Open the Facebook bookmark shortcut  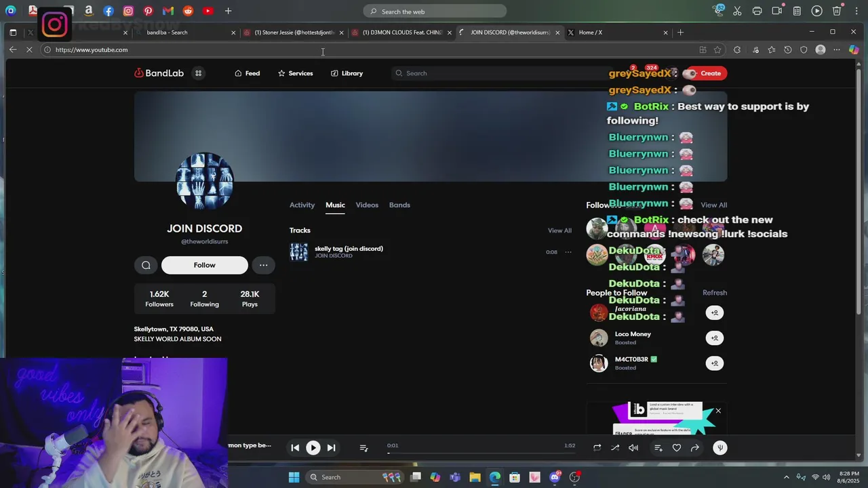(108, 11)
